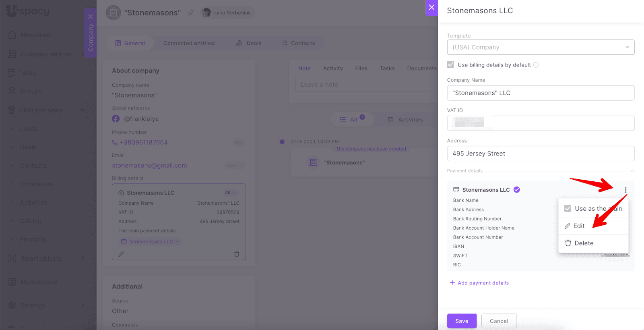Switch to the Activity tab
644x330 pixels.
click(x=333, y=68)
